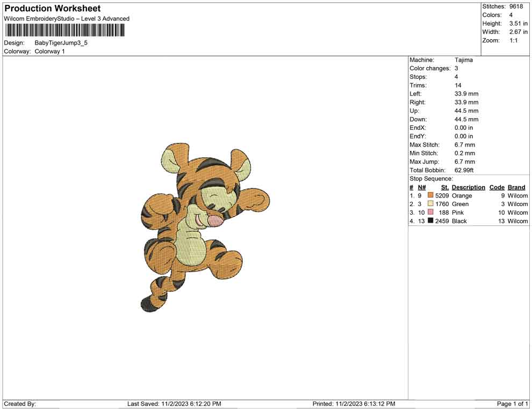Image resolution: width=532 pixels, height=409 pixels.
Task: Click the Orange stitch count '5209'
Action: (442, 195)
